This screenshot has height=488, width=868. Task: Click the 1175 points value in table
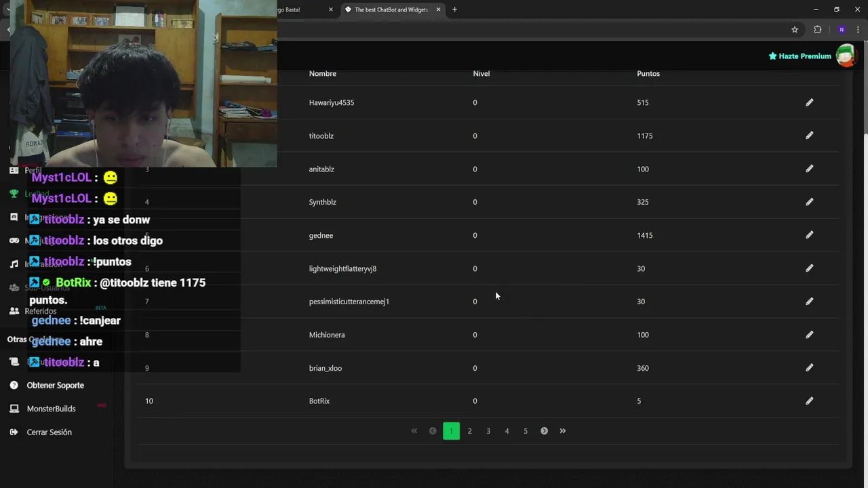(645, 136)
